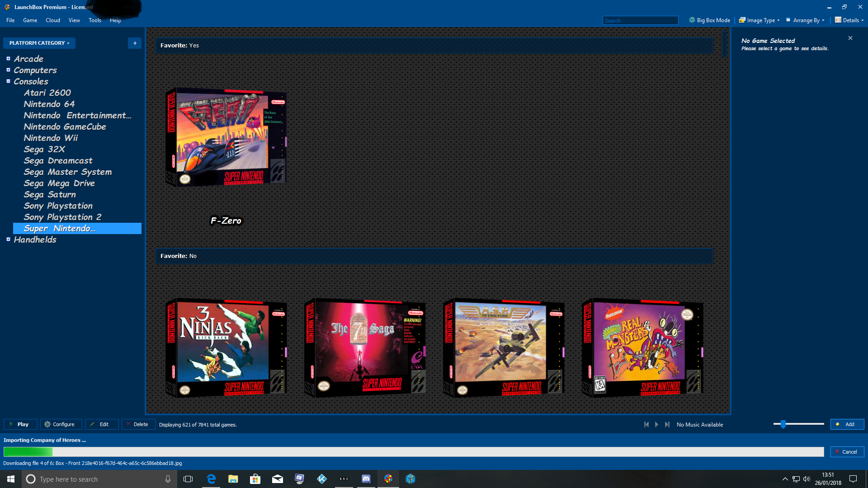
Task: Open the Action Center notifications icon
Action: tap(853, 479)
